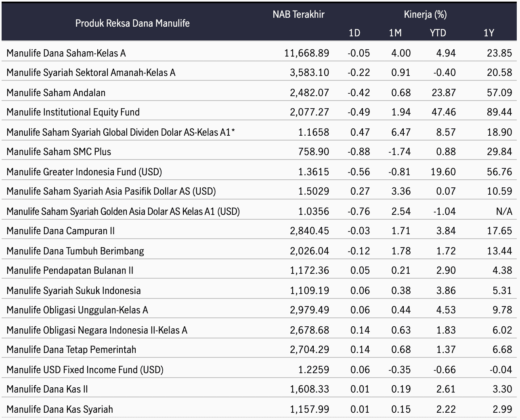Viewport: 520px width, 420px height.
Task: Click 'Manulife Obligasi Negara Indonesia II-Kelas A'
Action: pos(97,330)
